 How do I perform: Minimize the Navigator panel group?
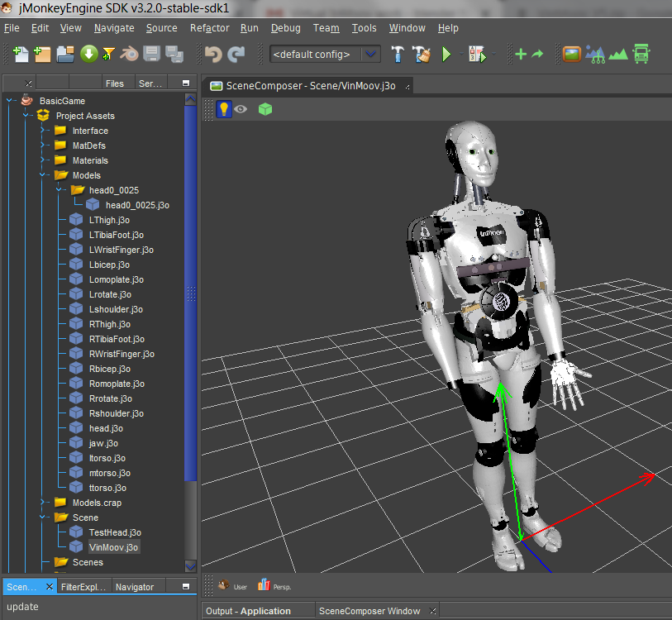coord(186,587)
